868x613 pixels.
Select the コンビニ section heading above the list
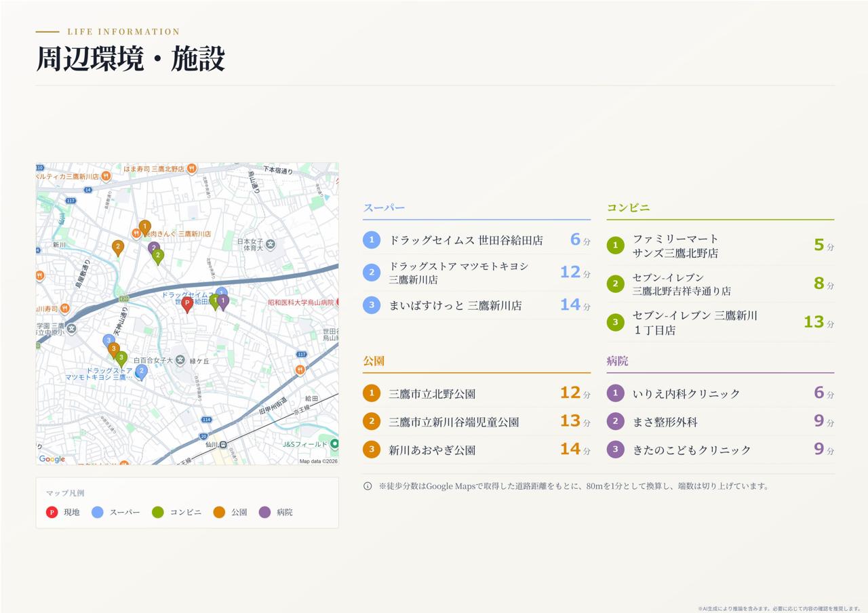pos(628,207)
